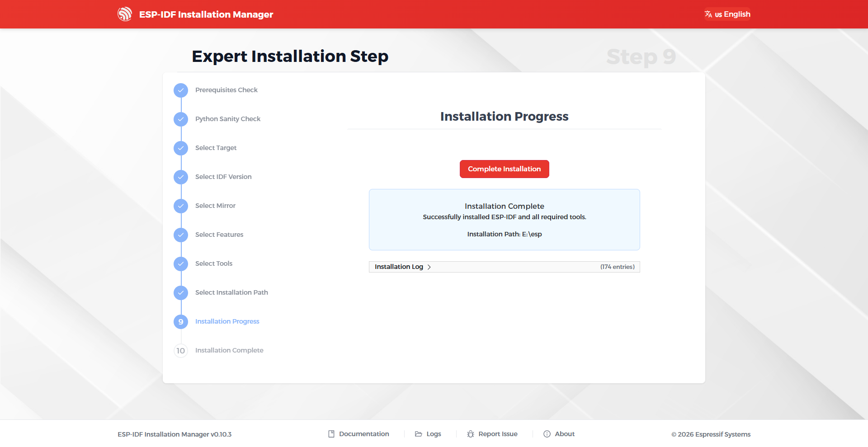Click the About info icon
This screenshot has width=868, height=447.
[547, 434]
